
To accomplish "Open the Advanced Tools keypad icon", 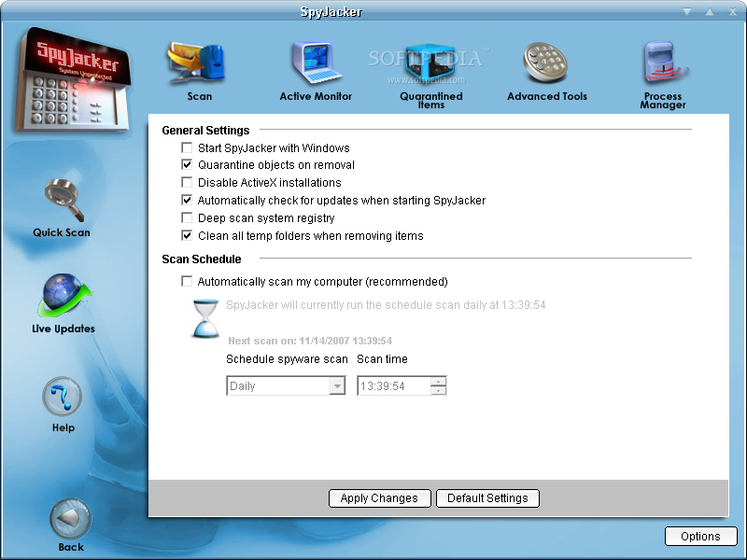I will 545,63.
